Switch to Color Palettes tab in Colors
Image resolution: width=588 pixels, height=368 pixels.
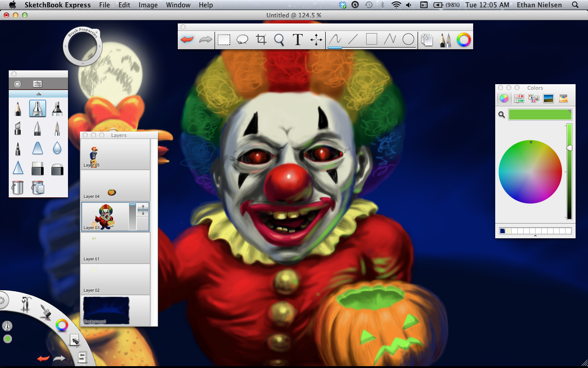point(533,98)
